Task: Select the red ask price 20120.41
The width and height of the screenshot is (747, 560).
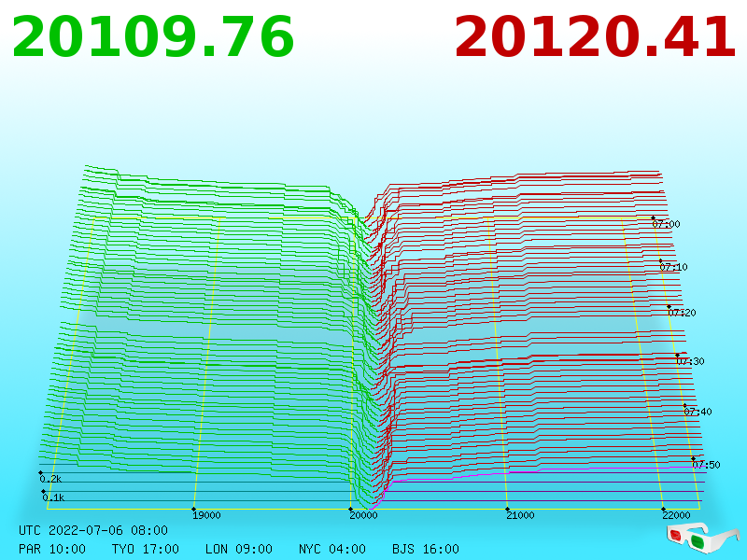Action: (596, 37)
